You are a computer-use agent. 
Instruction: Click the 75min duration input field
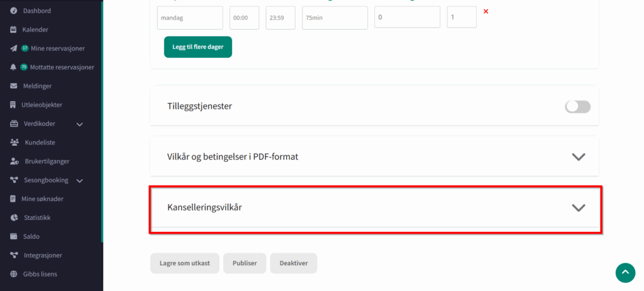point(335,18)
